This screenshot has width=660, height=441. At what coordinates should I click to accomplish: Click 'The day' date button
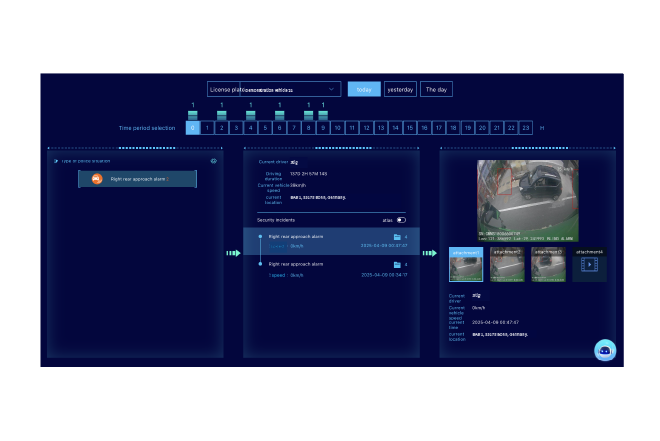point(436,89)
